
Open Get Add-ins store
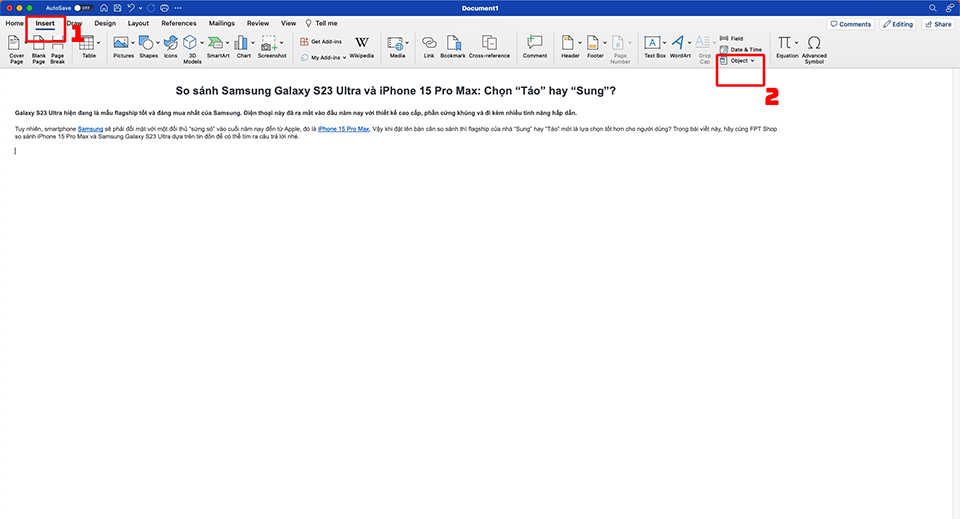[x=321, y=42]
